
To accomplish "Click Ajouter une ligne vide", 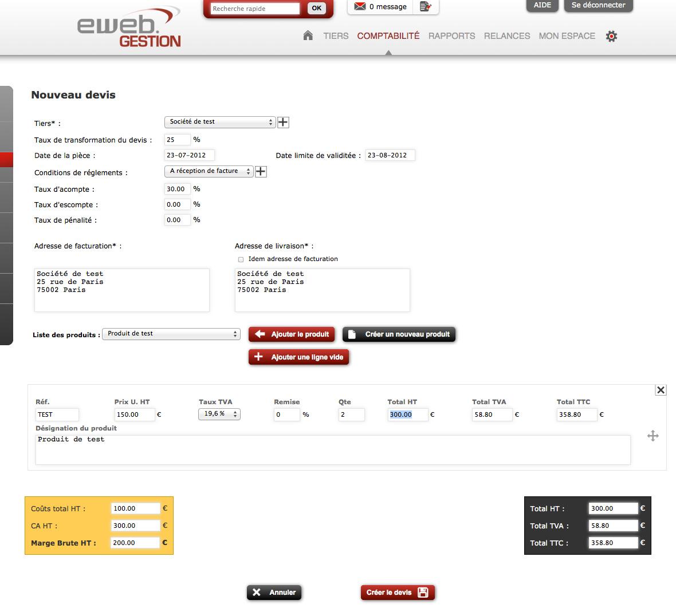I will click(x=299, y=357).
